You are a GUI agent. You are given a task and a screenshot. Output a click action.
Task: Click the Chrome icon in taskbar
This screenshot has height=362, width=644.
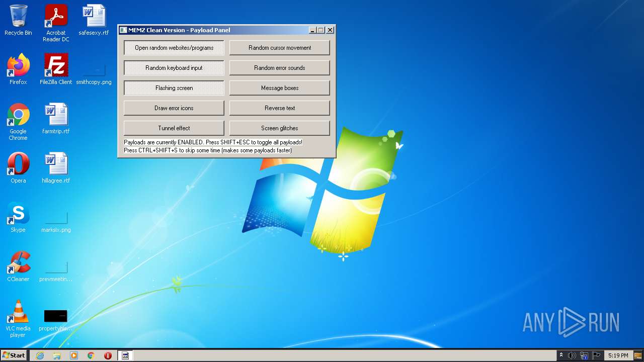pyautogui.click(x=91, y=355)
